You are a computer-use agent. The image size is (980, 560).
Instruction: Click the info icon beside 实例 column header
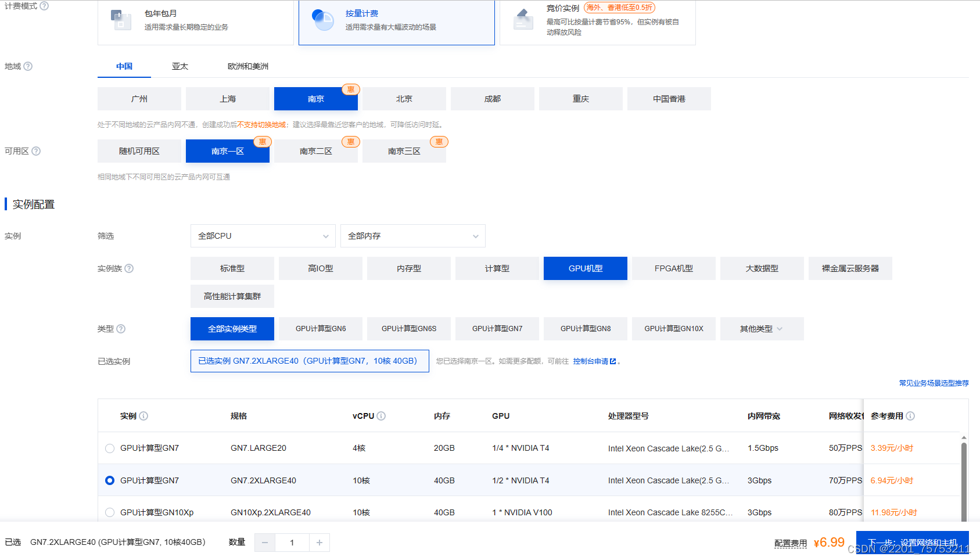143,416
